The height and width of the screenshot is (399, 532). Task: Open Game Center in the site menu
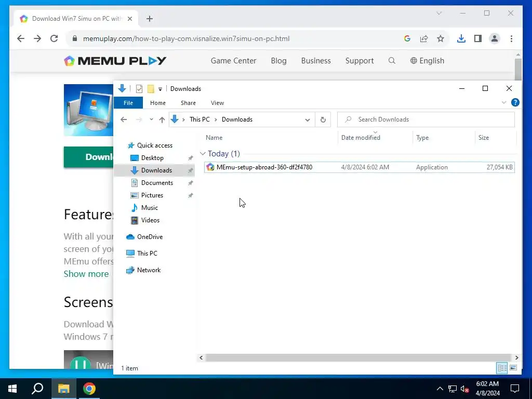point(233,61)
